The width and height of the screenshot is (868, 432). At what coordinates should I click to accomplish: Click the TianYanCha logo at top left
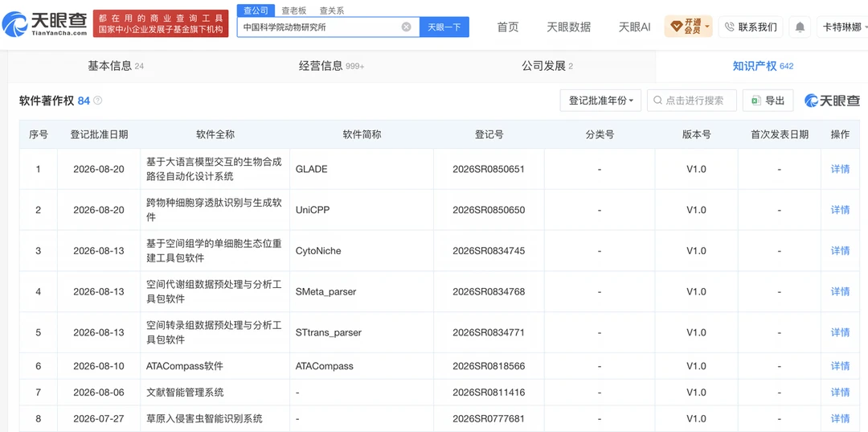pyautogui.click(x=44, y=24)
